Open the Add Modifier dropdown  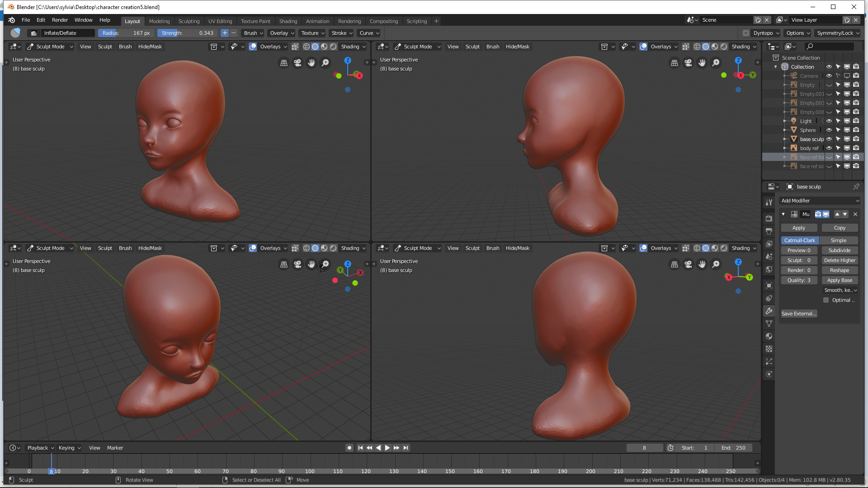coord(820,201)
